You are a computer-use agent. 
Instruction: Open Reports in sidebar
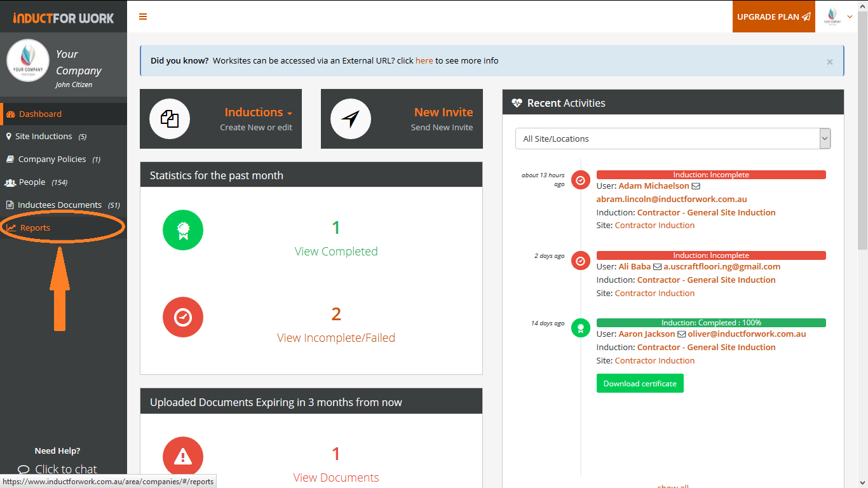[x=64, y=228]
